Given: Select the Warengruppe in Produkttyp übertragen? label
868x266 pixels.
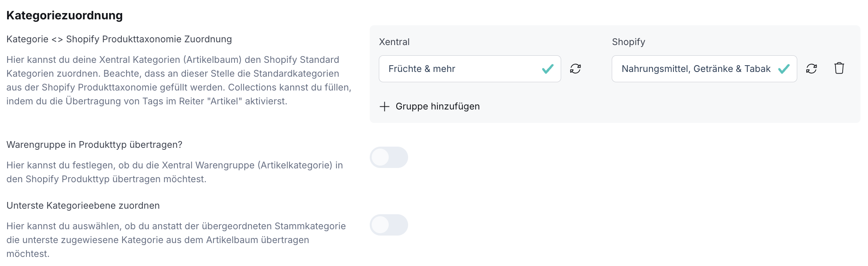Looking at the screenshot, I should pos(95,145).
